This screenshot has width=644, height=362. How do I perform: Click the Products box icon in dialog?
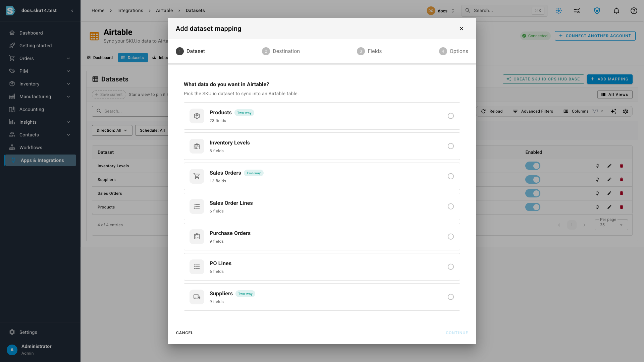[x=197, y=116]
